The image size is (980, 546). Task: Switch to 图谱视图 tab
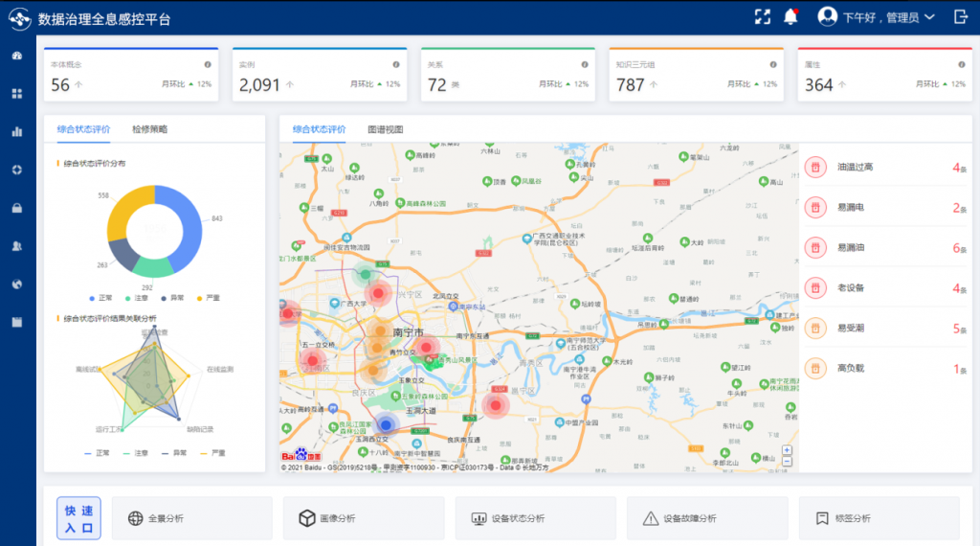coord(386,128)
